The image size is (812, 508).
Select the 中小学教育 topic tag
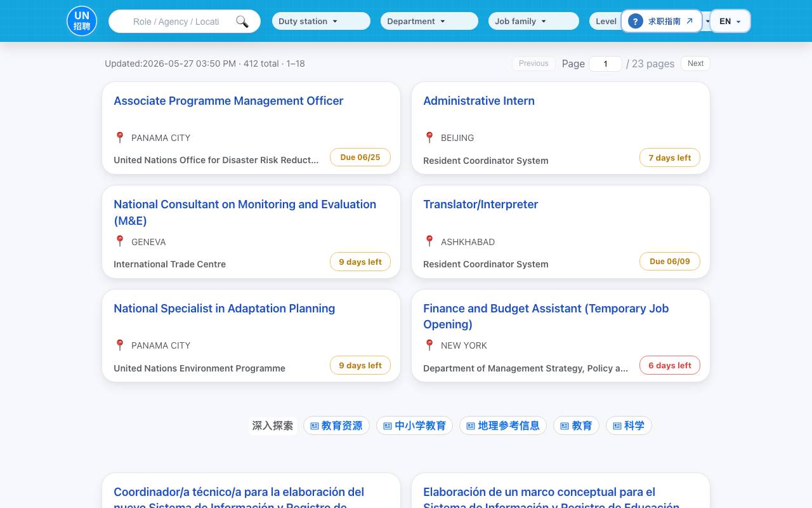414,425
